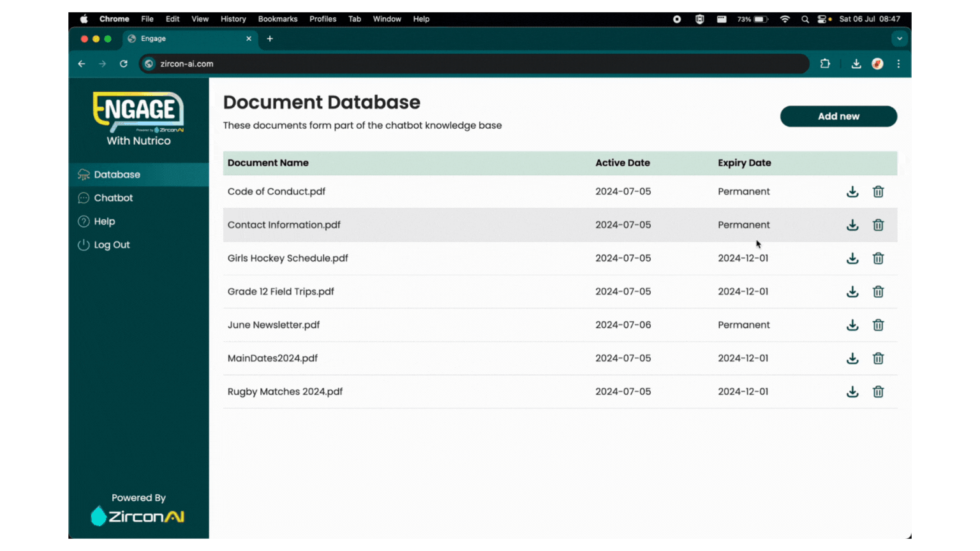Click the Document Name column header
The image size is (980, 551).
point(268,163)
